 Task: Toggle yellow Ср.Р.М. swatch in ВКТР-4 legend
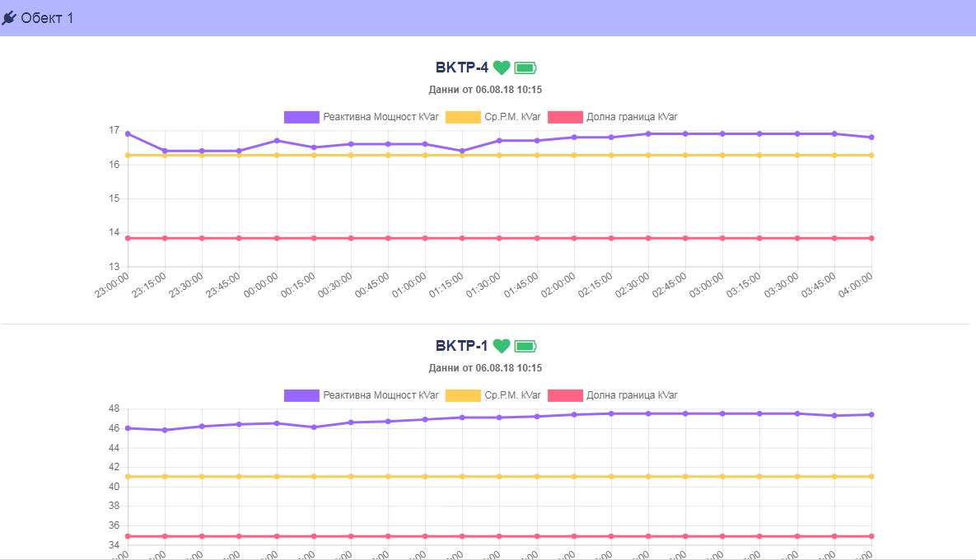pos(463,117)
